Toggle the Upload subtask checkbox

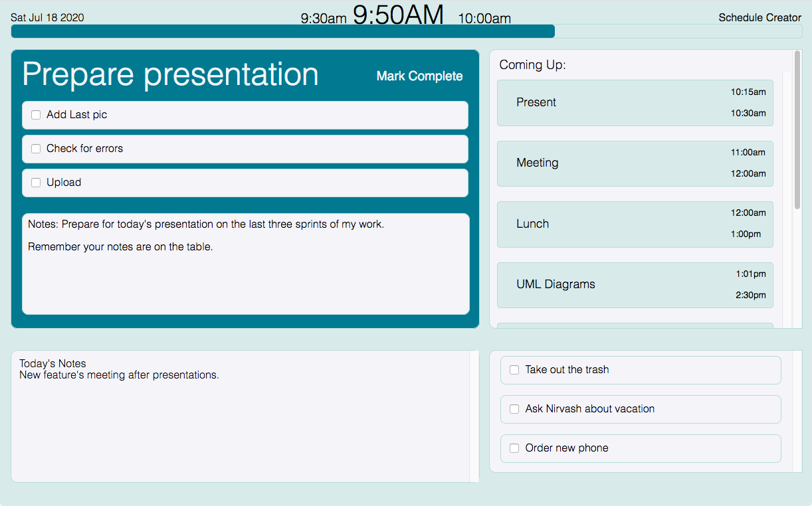(x=36, y=183)
